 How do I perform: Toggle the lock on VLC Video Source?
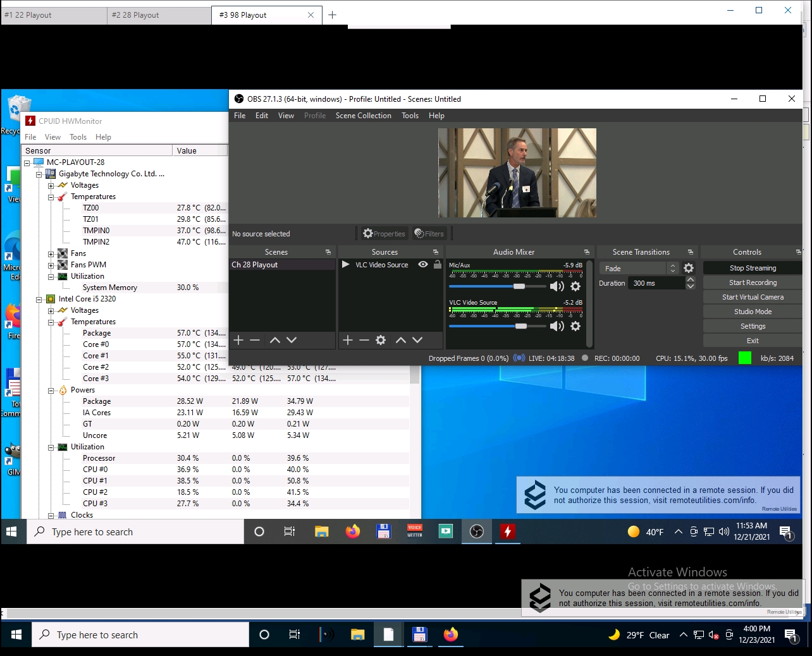437,265
